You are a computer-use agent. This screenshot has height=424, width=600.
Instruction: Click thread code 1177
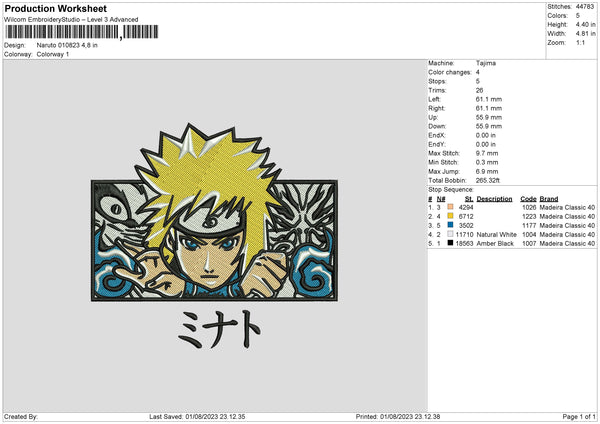[529, 225]
